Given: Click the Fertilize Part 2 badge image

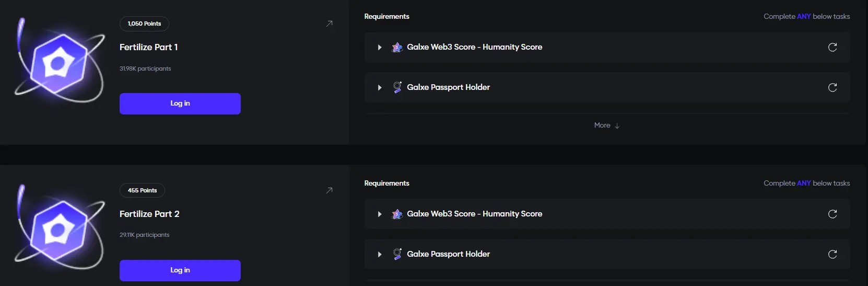Looking at the screenshot, I should [59, 228].
